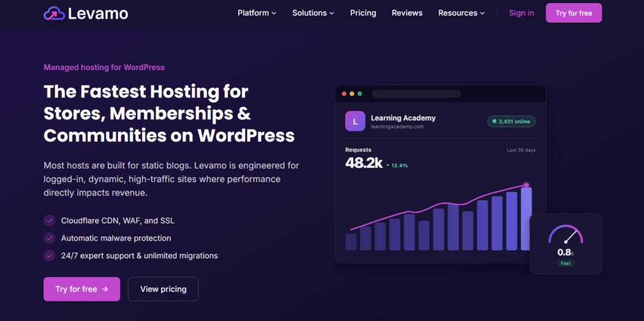Click 'Managed hosting for WordPress' tagline

[x=104, y=67]
